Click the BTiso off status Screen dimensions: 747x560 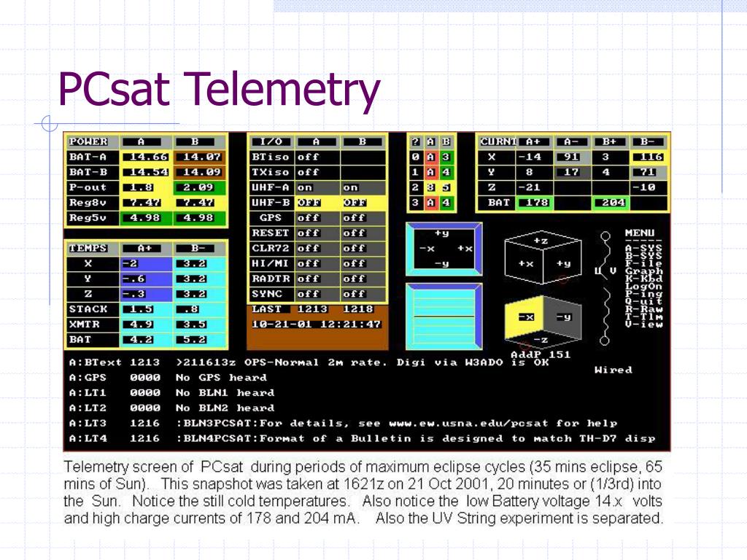(x=309, y=157)
